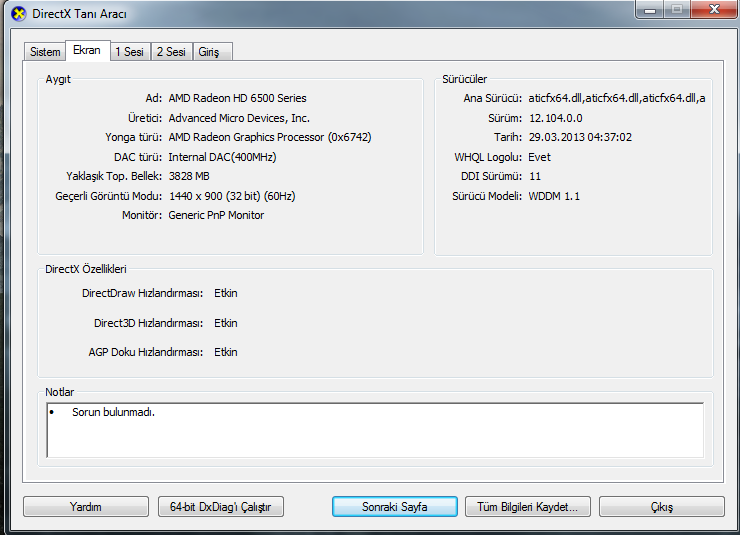Click 'Internal DAC(400MHz)' value
This screenshot has width=740, height=535.
tap(222, 157)
